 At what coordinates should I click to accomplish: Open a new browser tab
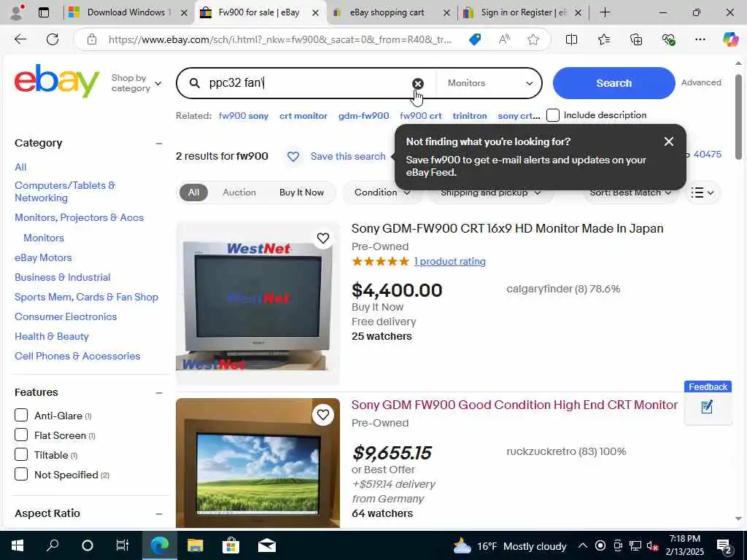click(x=605, y=12)
